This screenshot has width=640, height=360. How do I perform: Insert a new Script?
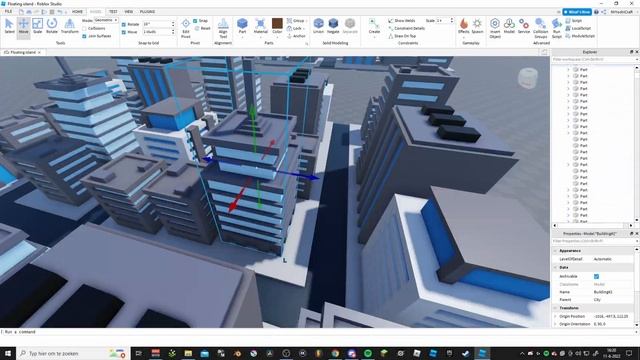point(573,20)
